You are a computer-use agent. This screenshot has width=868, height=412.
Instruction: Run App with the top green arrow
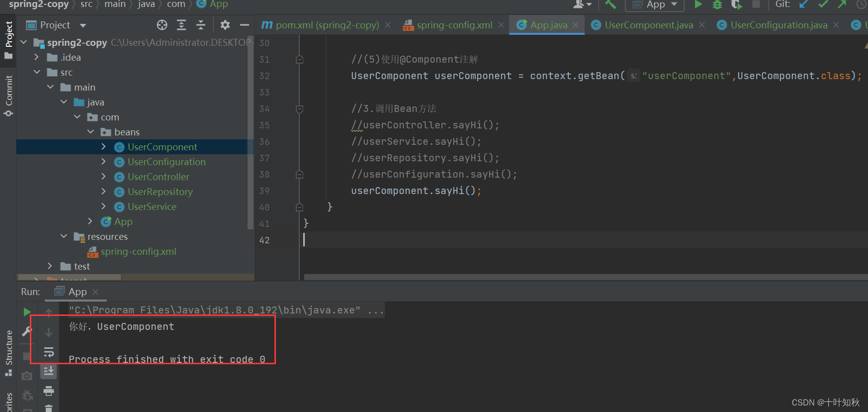[x=698, y=4]
